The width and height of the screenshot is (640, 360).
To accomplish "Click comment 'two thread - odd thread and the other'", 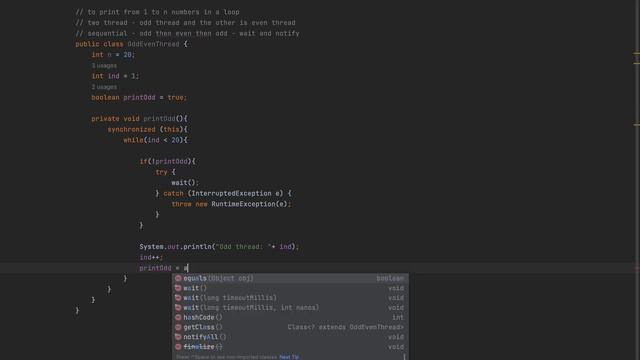I will coord(185,23).
